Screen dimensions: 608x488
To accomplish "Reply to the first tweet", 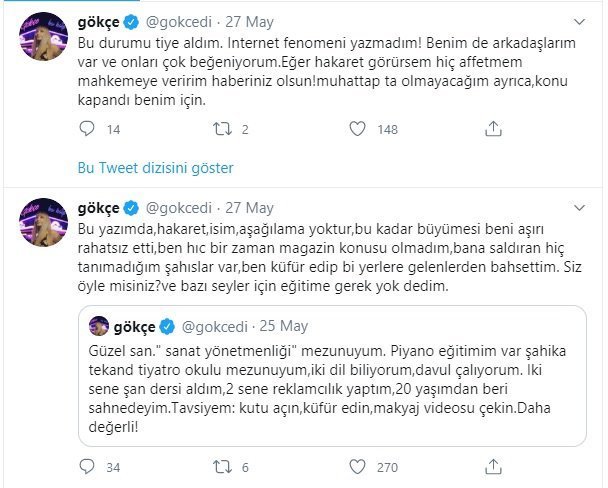I will click(x=88, y=128).
